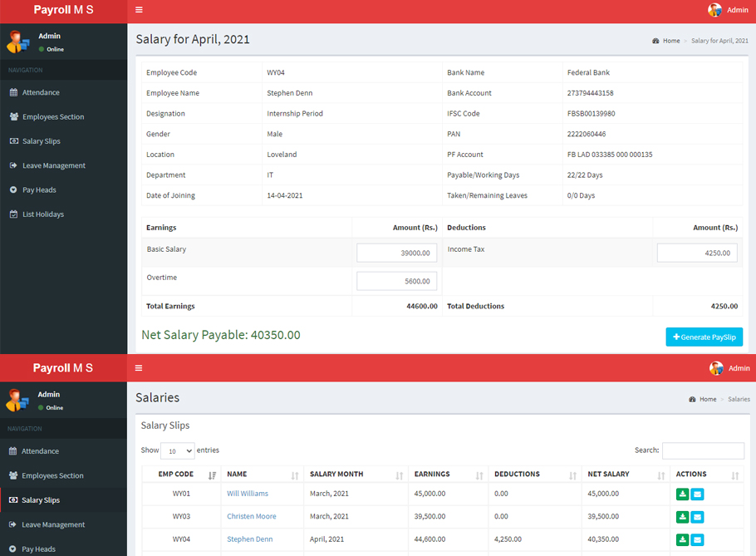
Task: Email Stephen Denn's payslip
Action: tap(697, 538)
